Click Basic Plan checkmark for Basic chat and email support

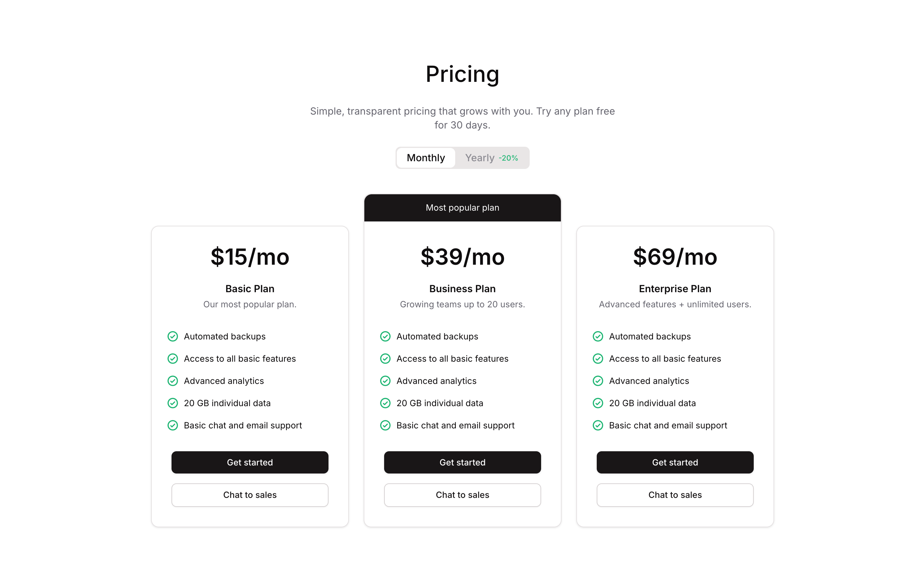pos(173,425)
